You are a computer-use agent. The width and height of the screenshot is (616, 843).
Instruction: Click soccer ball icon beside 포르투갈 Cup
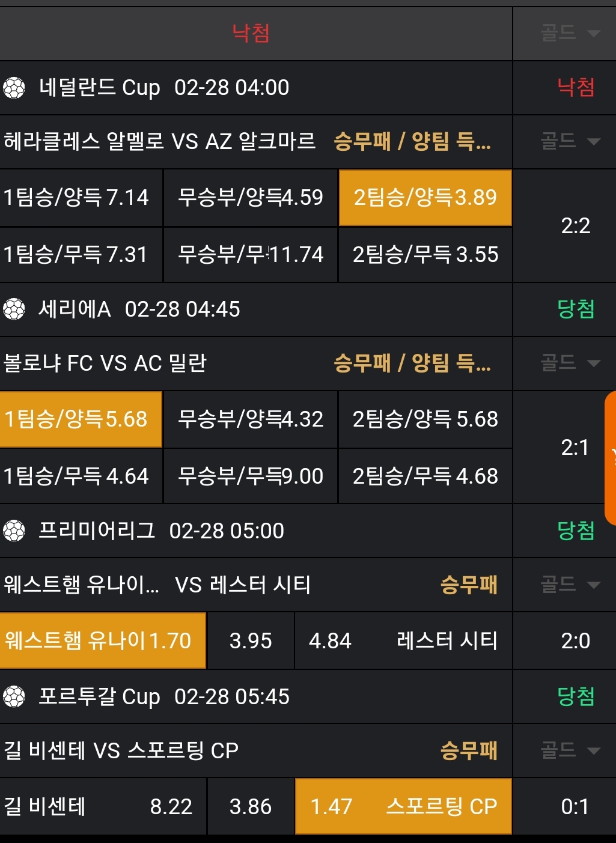pyautogui.click(x=14, y=697)
